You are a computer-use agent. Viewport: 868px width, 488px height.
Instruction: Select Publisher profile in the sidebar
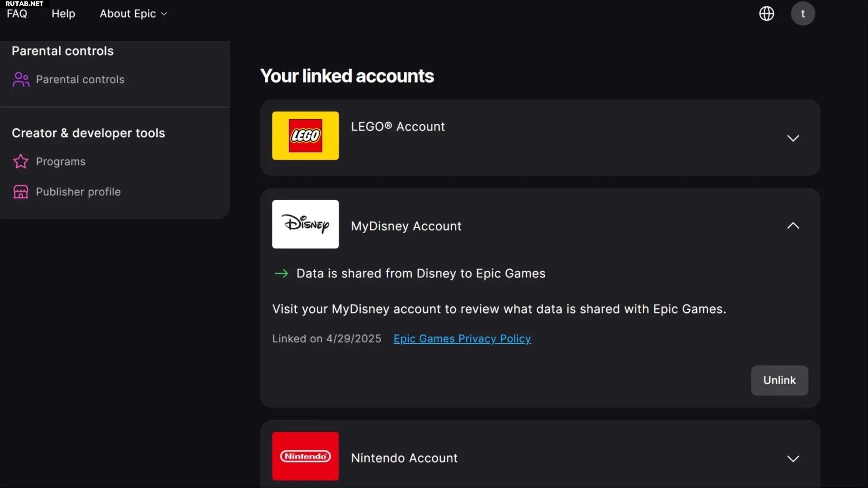pyautogui.click(x=78, y=192)
